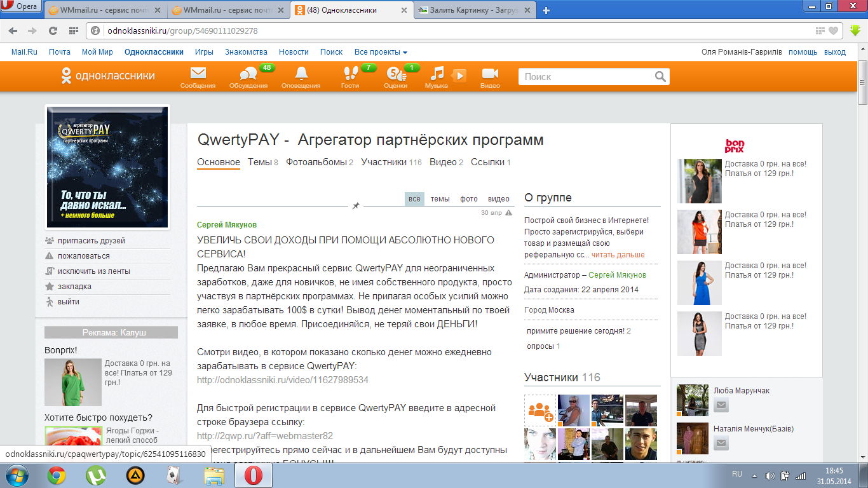The height and width of the screenshot is (488, 868).
Task: Open administrator Сергей Мякунов link
Action: coord(617,275)
